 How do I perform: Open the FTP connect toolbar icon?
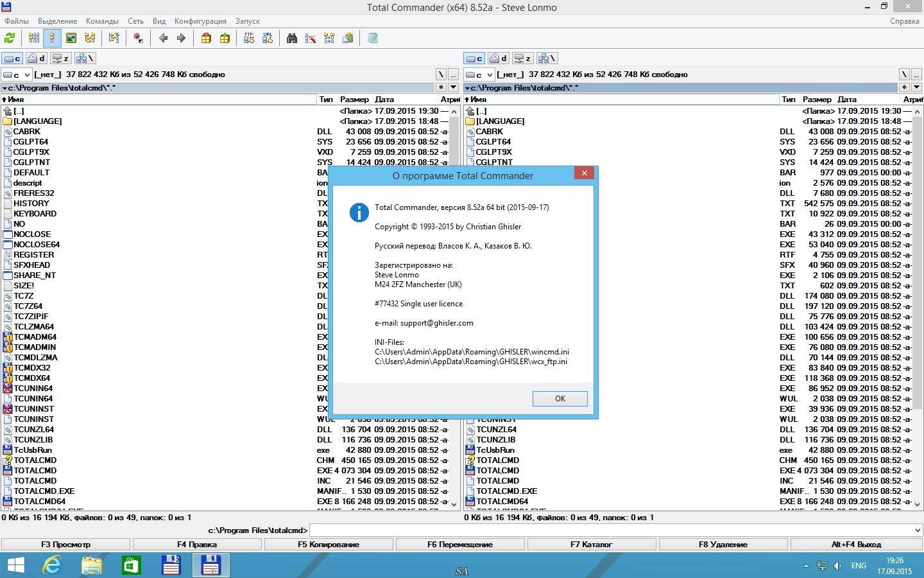click(249, 39)
